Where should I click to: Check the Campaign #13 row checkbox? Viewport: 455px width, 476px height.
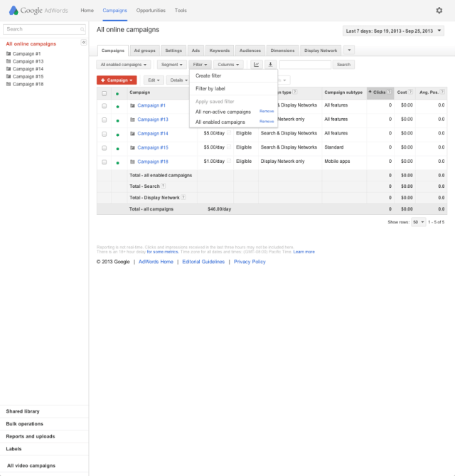(105, 120)
